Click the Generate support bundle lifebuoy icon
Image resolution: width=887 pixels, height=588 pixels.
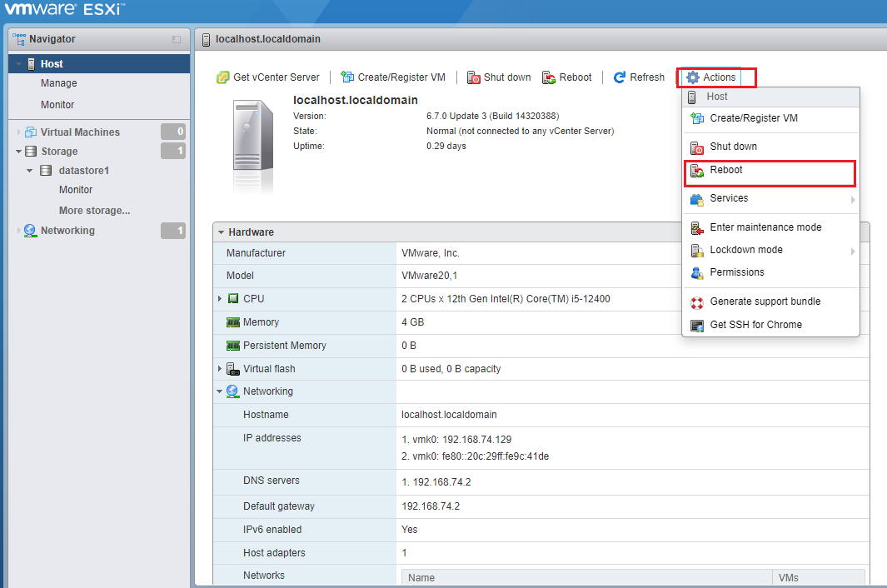(x=697, y=303)
